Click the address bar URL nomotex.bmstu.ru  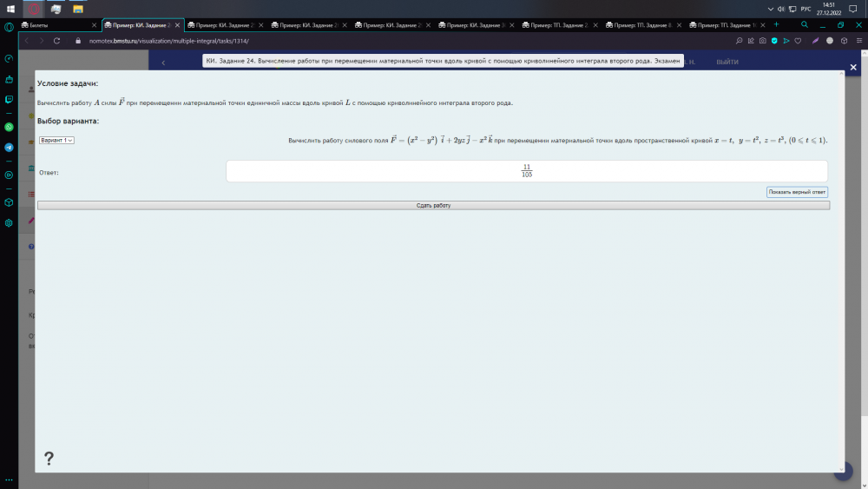[x=169, y=41]
